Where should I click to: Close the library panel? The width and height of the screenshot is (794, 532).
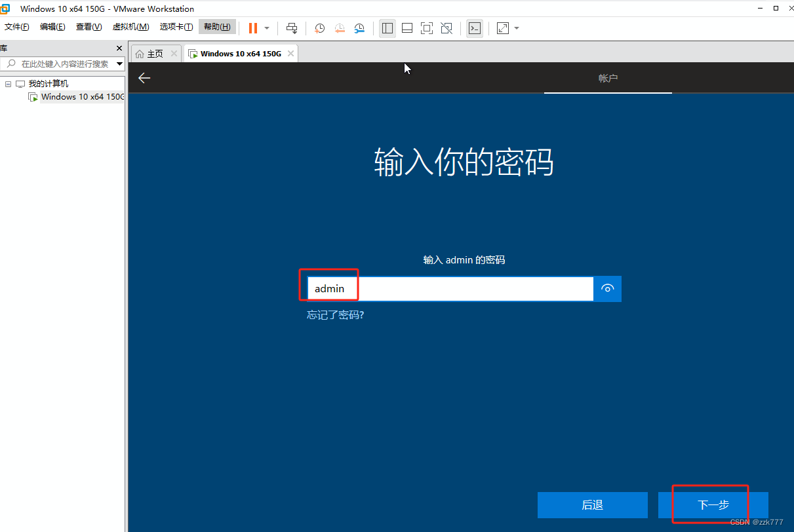click(119, 48)
